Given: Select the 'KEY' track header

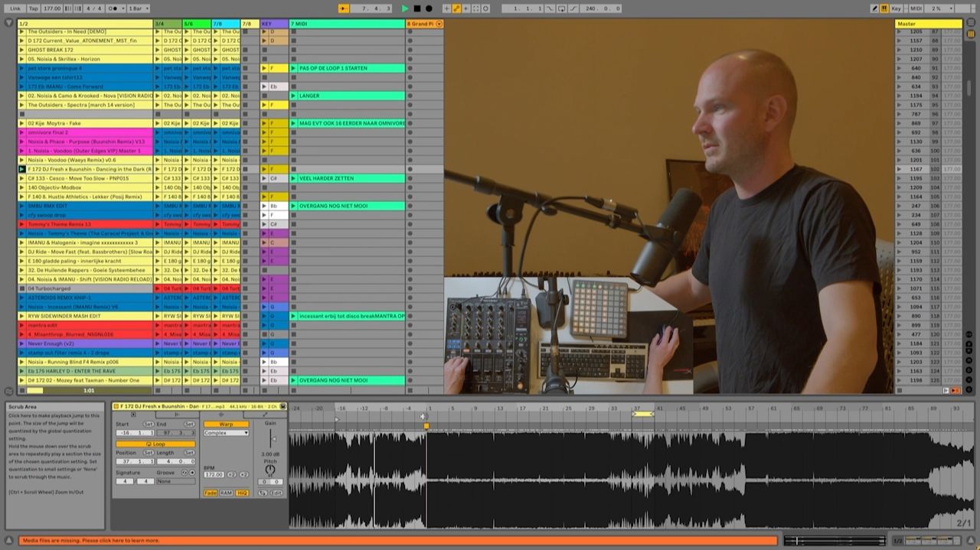Looking at the screenshot, I should [x=274, y=24].
